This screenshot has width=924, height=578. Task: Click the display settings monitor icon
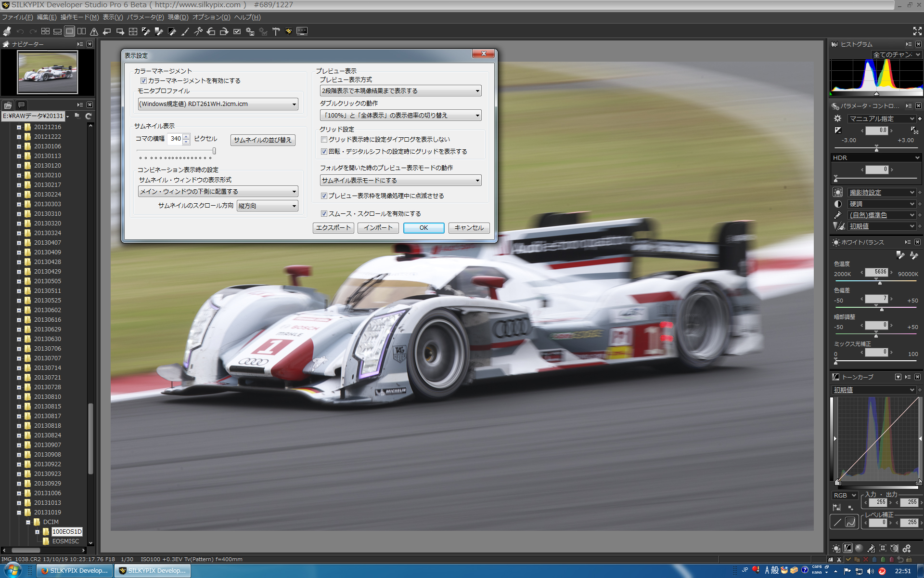click(302, 31)
